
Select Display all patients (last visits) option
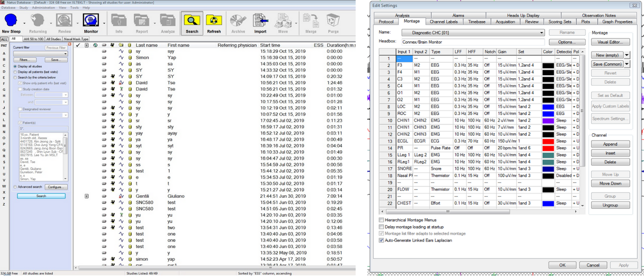15,72
